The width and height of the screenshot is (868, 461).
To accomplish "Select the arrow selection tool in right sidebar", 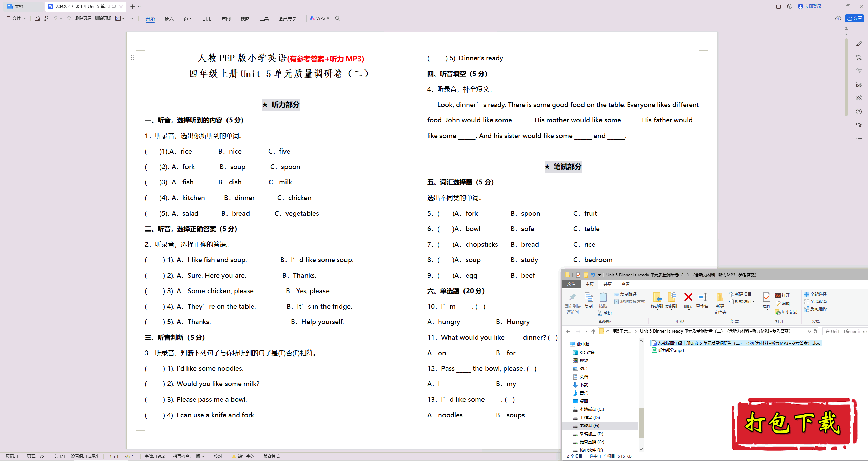I will click(859, 58).
